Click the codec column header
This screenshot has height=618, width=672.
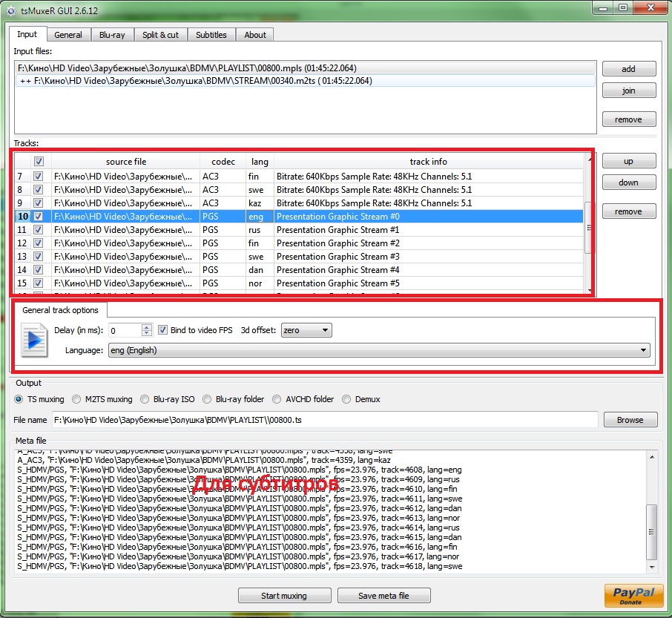coord(223,162)
